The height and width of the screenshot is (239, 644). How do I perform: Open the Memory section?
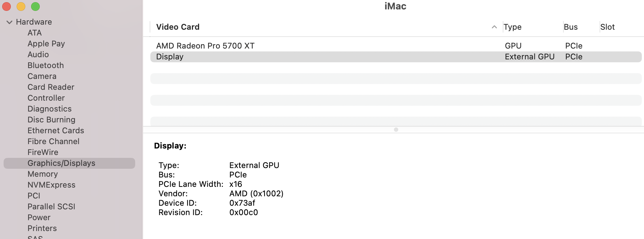click(x=43, y=174)
